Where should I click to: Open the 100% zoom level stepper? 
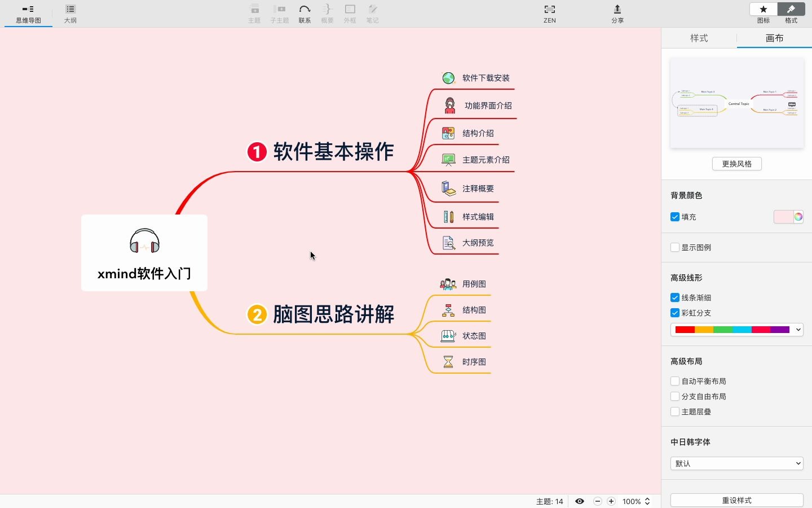647,501
